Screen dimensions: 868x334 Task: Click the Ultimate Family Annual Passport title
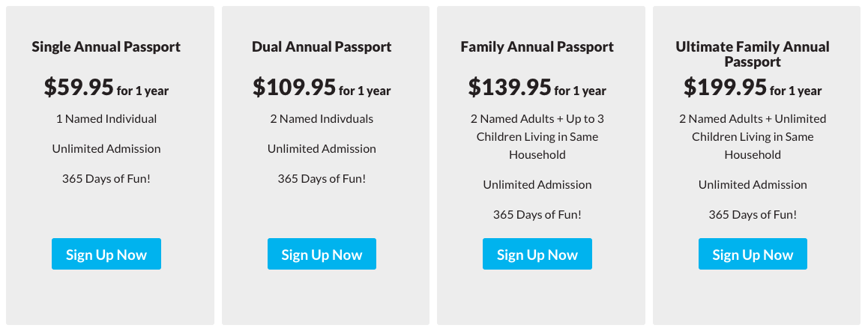753,54
